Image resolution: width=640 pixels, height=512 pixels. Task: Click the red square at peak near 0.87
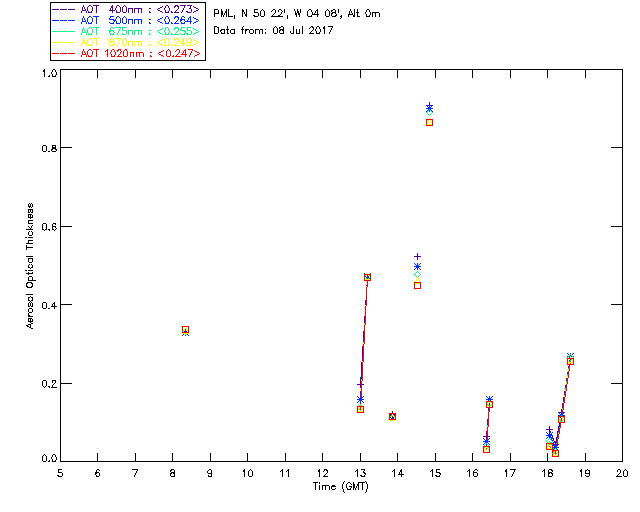pyautogui.click(x=429, y=122)
